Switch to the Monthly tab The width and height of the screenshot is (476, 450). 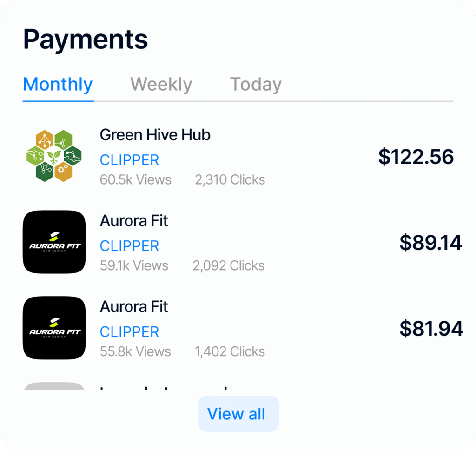tap(58, 85)
